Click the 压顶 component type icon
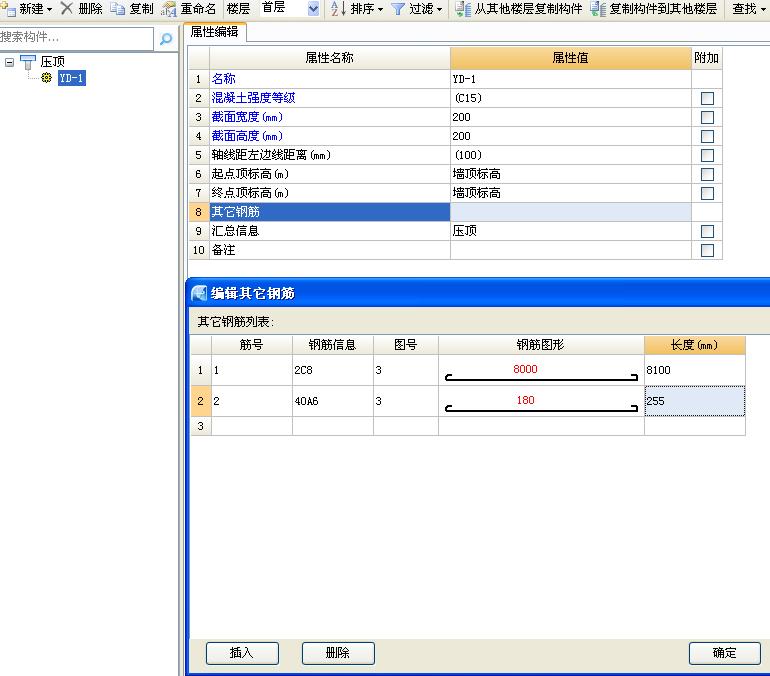The image size is (770, 676). pyautogui.click(x=28, y=62)
